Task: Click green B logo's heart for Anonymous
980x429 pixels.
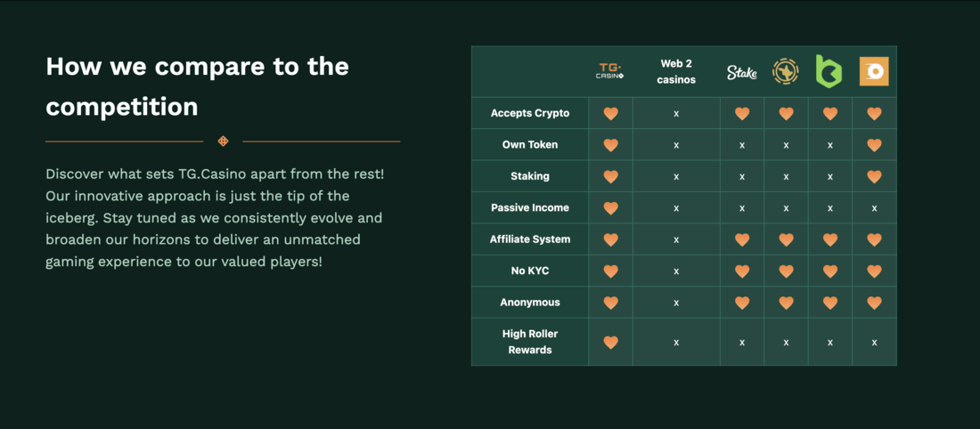Action: click(x=829, y=303)
